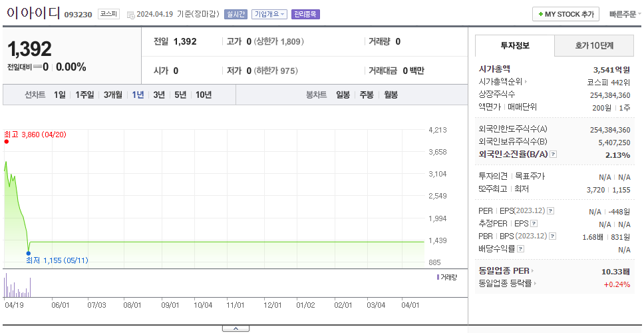Image resolution: width=644 pixels, height=333 pixels.
Task: Collapse the chart with bottom chevron handle
Action: pos(236,328)
